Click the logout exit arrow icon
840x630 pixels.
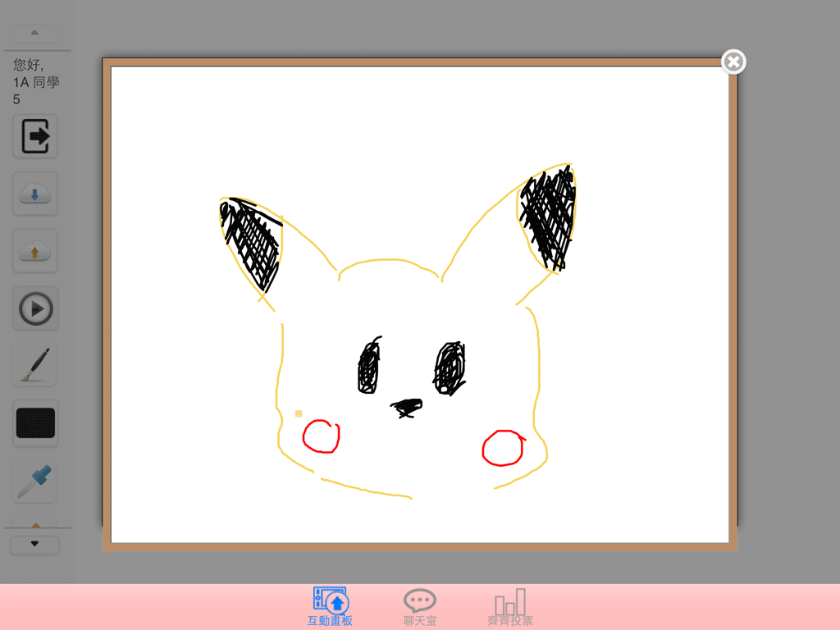[x=35, y=136]
